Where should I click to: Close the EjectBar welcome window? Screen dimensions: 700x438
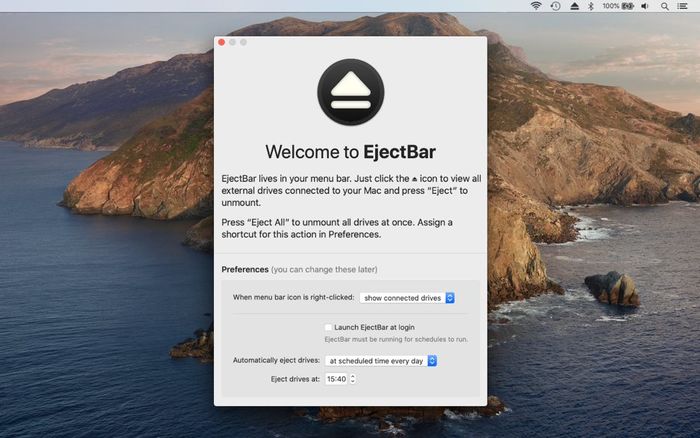click(x=221, y=42)
